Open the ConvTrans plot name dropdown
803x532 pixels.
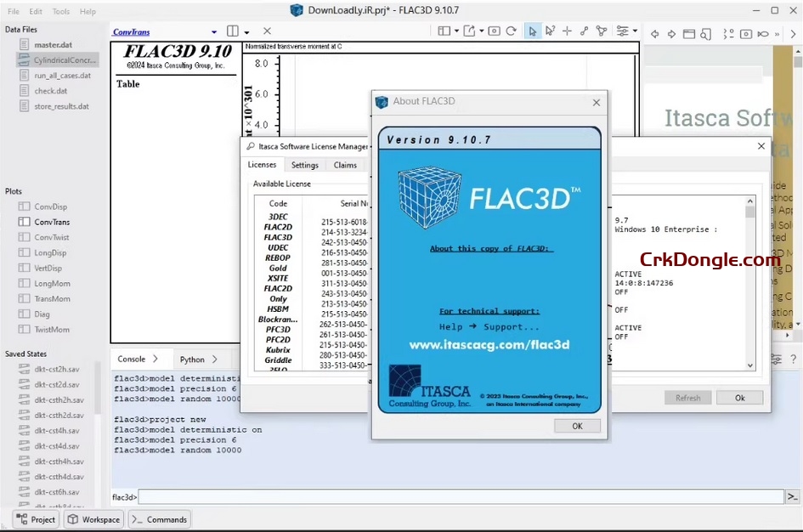212,31
